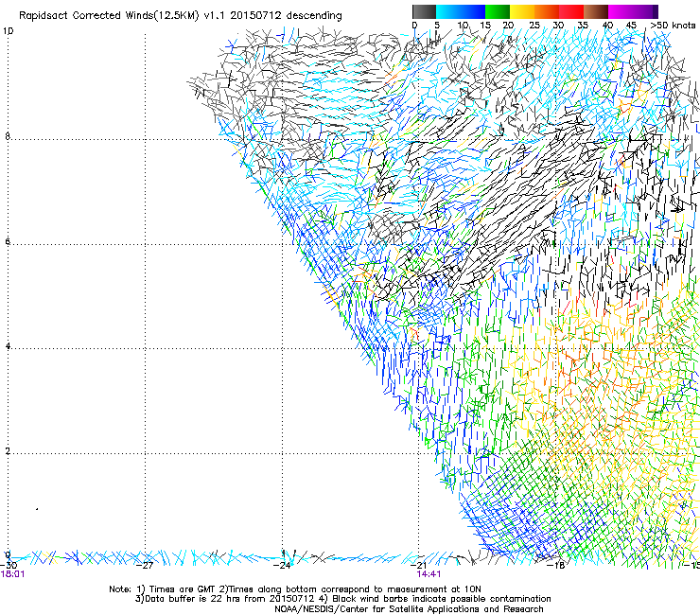
Task: Click the latitude label '4' on left axis
Action: [x=8, y=346]
